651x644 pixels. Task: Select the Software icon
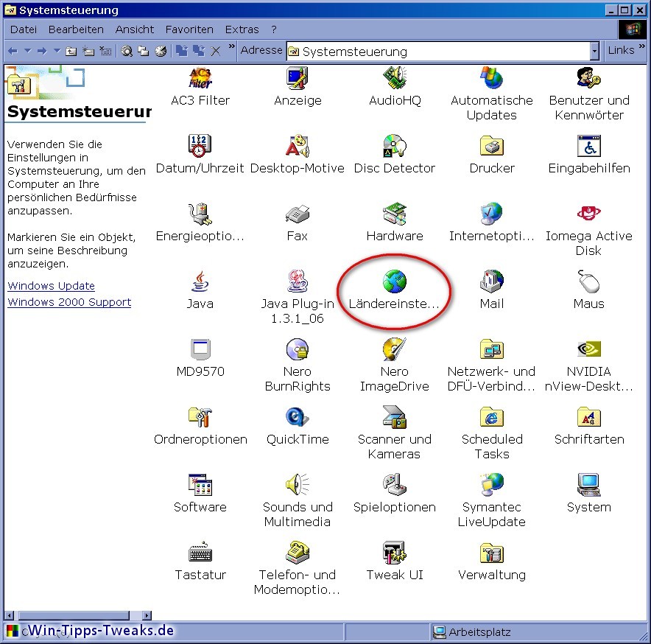[200, 485]
